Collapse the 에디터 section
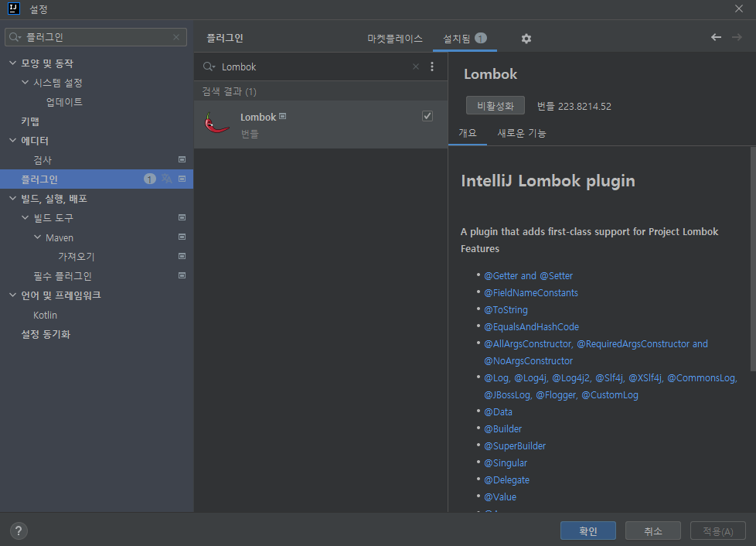This screenshot has height=546, width=756. point(13,140)
